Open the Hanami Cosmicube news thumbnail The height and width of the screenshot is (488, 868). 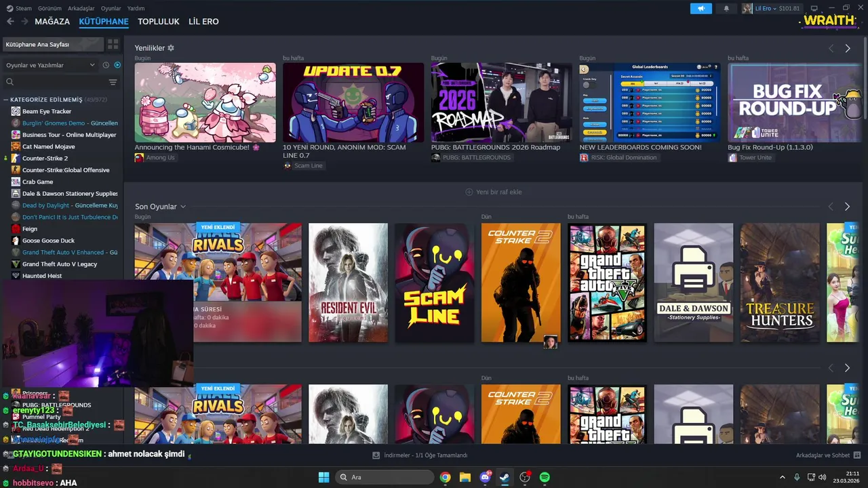point(205,103)
